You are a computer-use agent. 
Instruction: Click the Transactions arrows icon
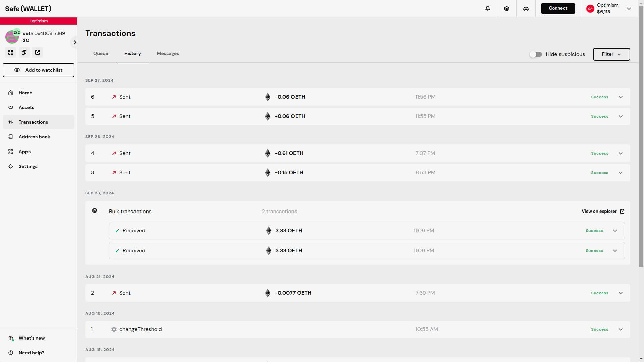point(11,122)
